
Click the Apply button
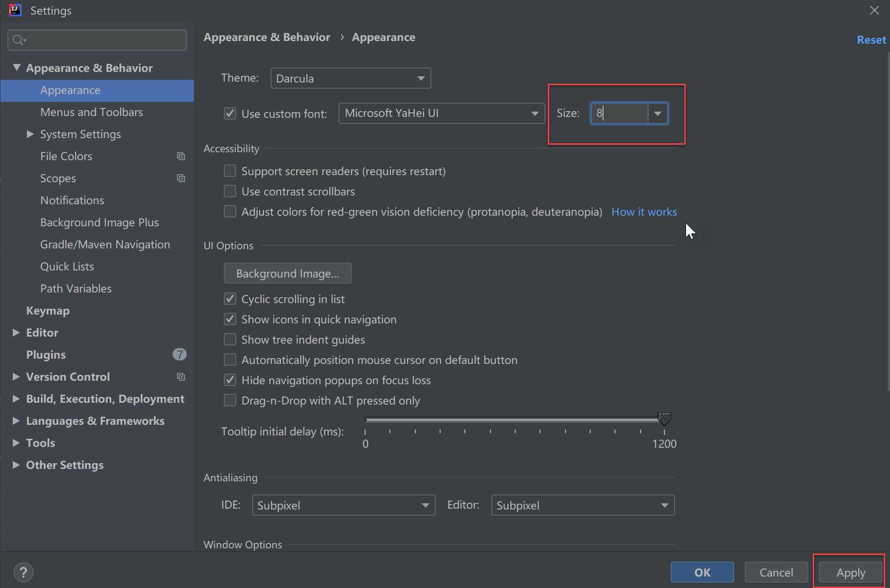[x=850, y=573]
